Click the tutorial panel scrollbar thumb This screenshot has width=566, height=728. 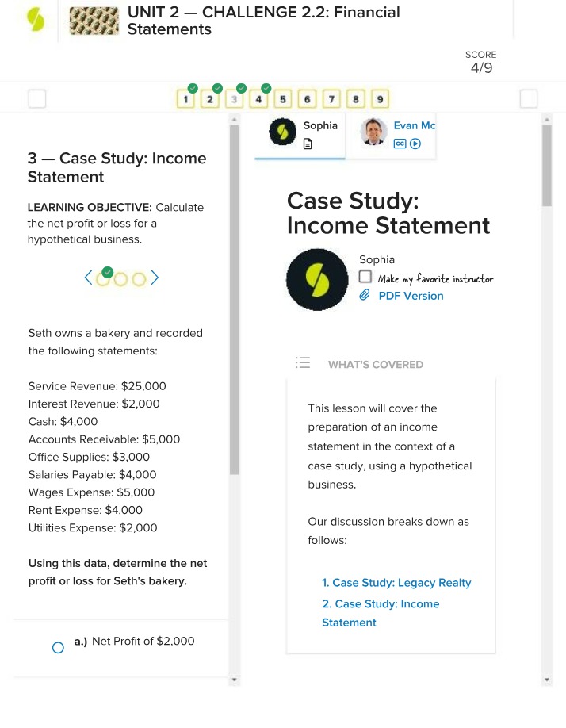[547, 166]
